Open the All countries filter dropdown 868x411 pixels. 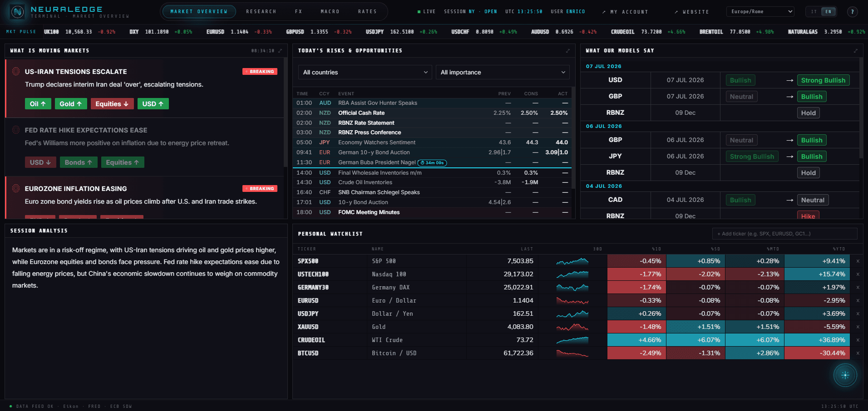365,72
